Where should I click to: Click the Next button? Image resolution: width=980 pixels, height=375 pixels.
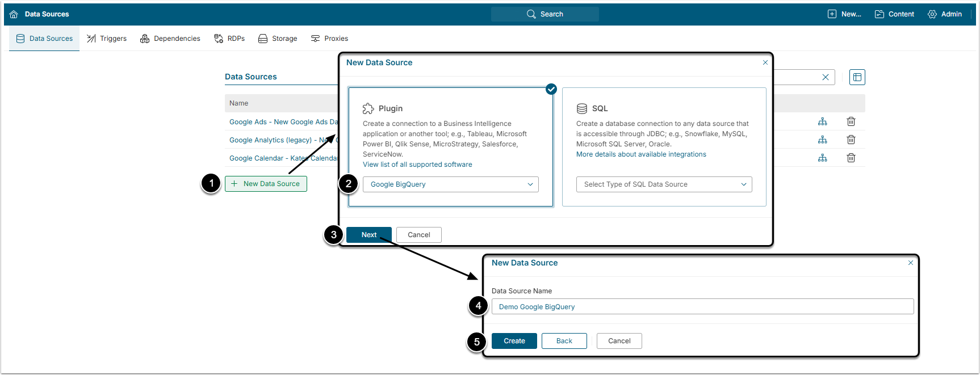pos(369,235)
